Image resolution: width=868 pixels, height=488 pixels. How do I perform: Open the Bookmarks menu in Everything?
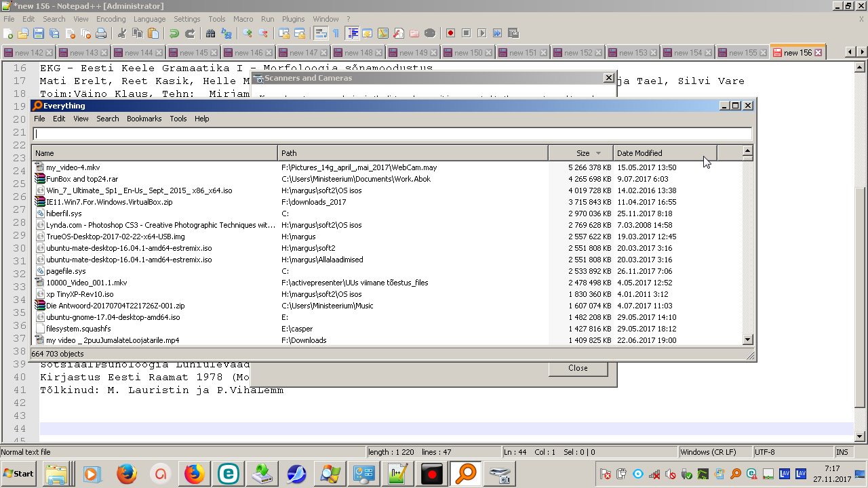(x=144, y=119)
